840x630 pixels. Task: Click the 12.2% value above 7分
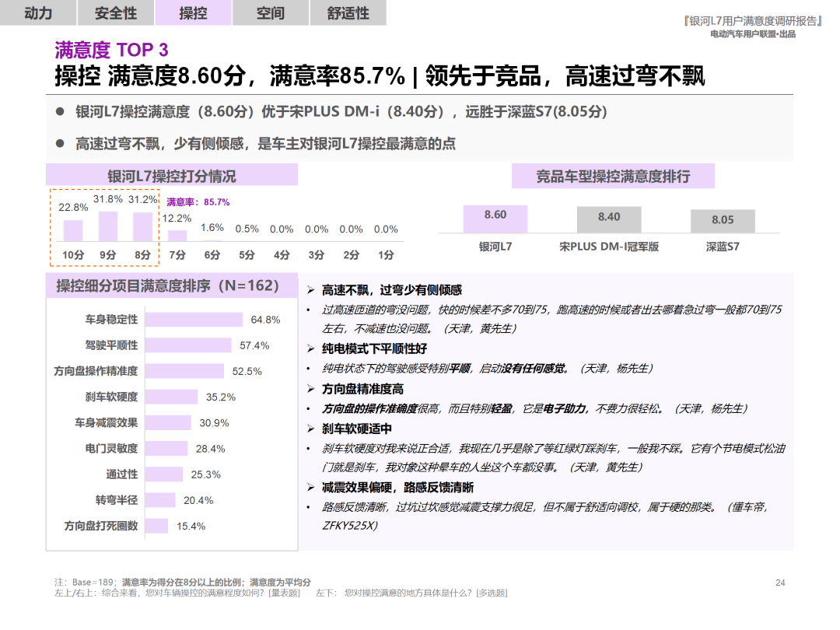(x=177, y=219)
